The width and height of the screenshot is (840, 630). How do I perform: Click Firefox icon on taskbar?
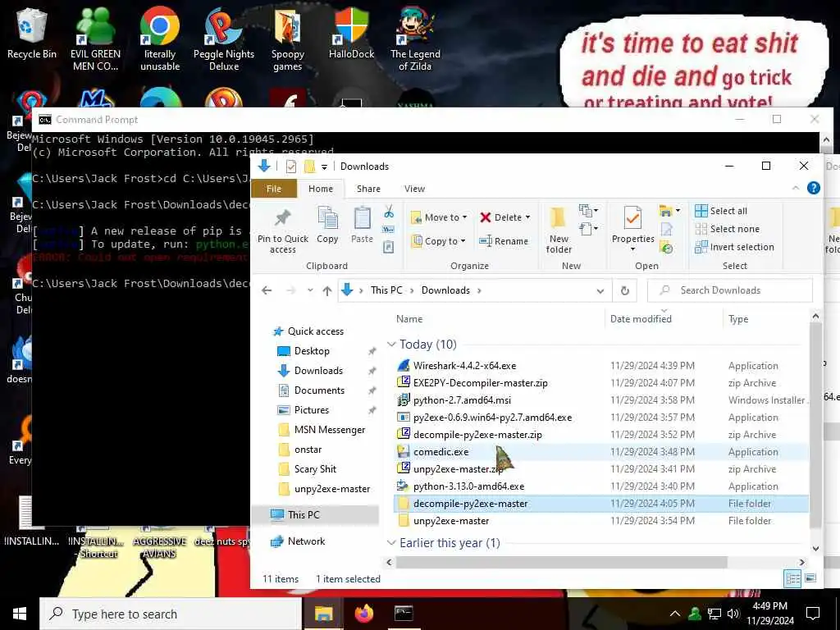pos(364,614)
